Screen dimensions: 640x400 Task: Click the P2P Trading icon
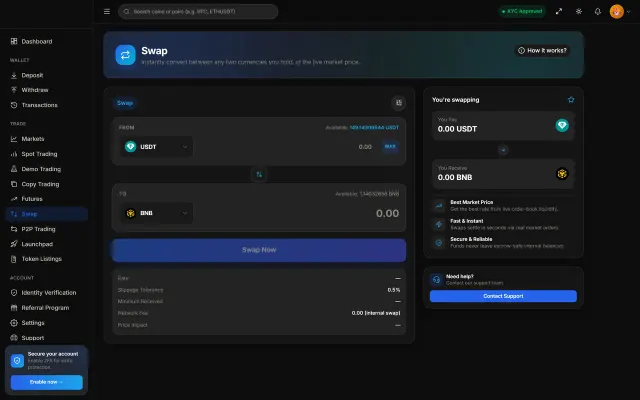click(14, 229)
